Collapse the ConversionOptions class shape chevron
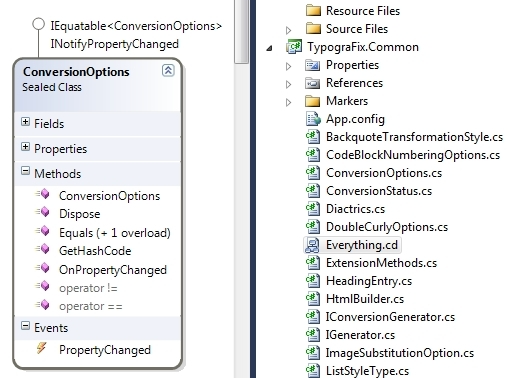The image size is (508, 378). coord(168,70)
